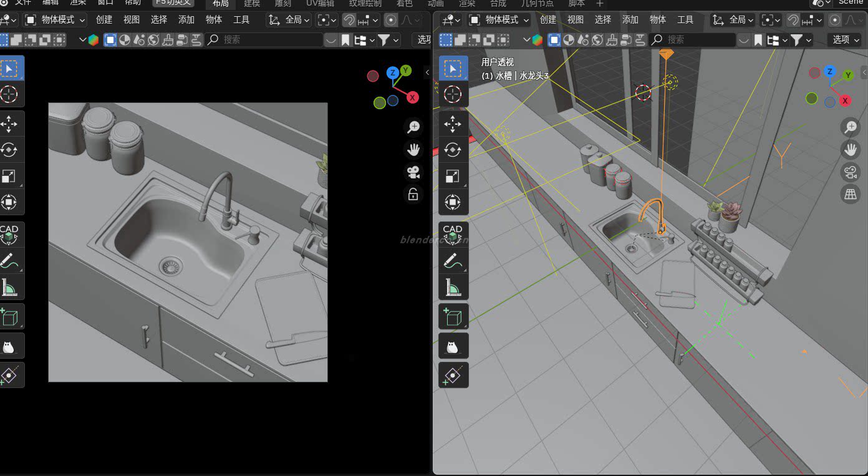Open 全局 orientation dropdown in left viewport

pyautogui.click(x=289, y=20)
